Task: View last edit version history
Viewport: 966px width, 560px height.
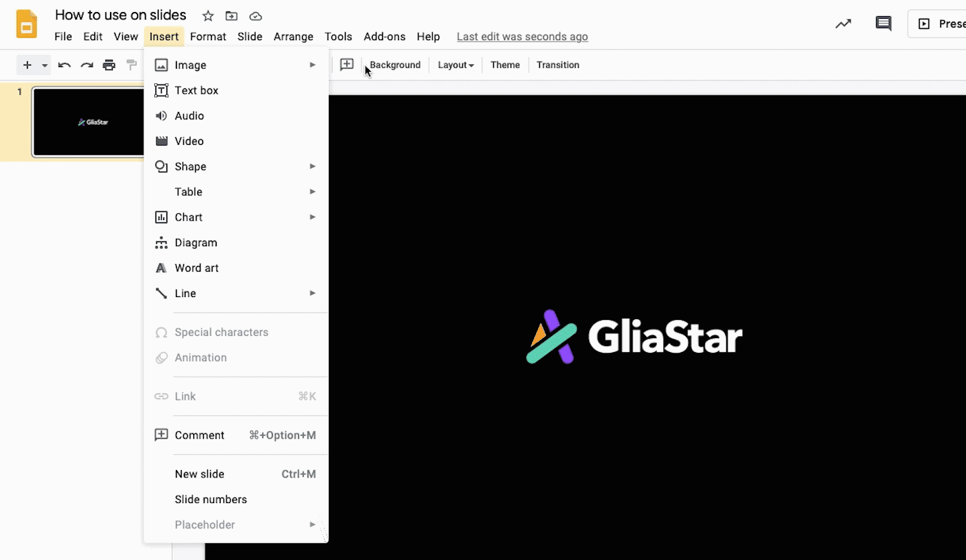Action: click(x=523, y=37)
